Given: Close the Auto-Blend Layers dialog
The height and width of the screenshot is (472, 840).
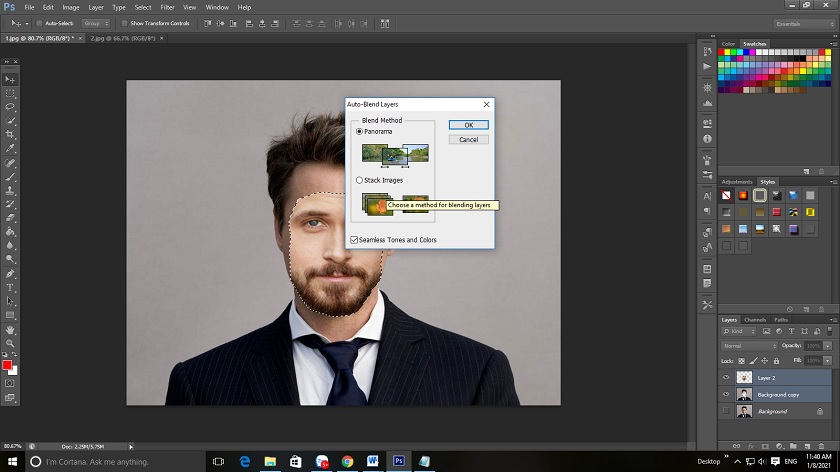Looking at the screenshot, I should 486,104.
